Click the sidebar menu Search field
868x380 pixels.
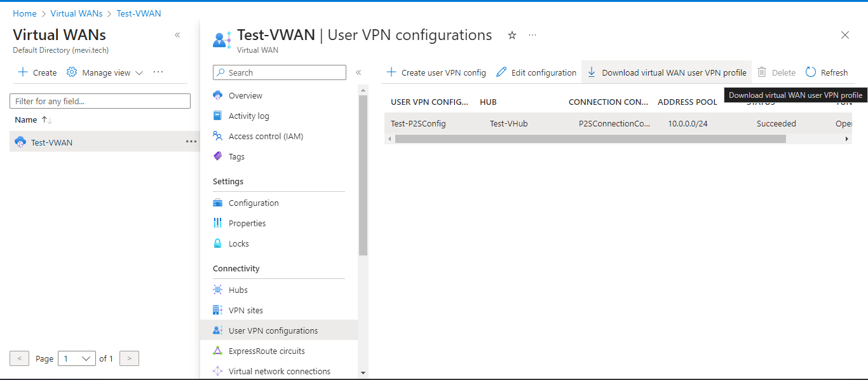[280, 72]
